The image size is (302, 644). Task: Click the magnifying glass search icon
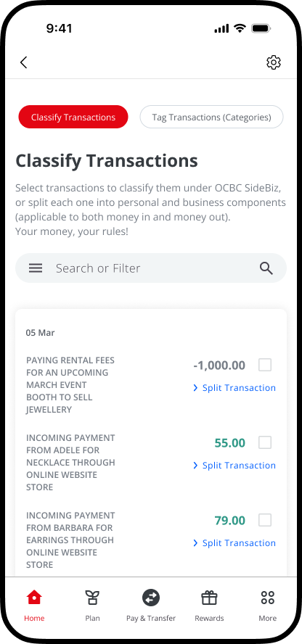pos(266,268)
